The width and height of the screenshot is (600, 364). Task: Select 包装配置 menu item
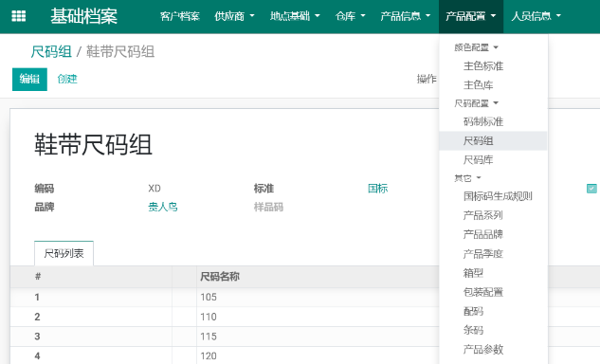tap(483, 292)
